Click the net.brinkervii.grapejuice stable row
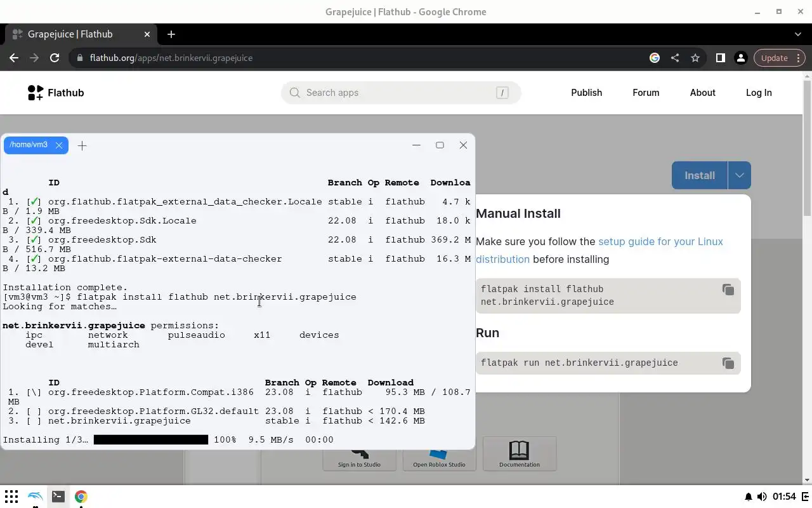This screenshot has height=508, width=812. [216, 420]
